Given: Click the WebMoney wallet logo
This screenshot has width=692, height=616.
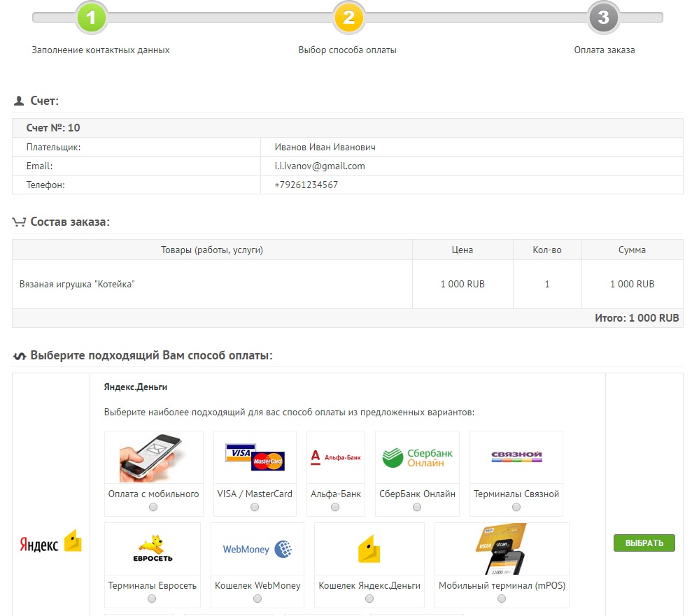Looking at the screenshot, I should pos(257,549).
